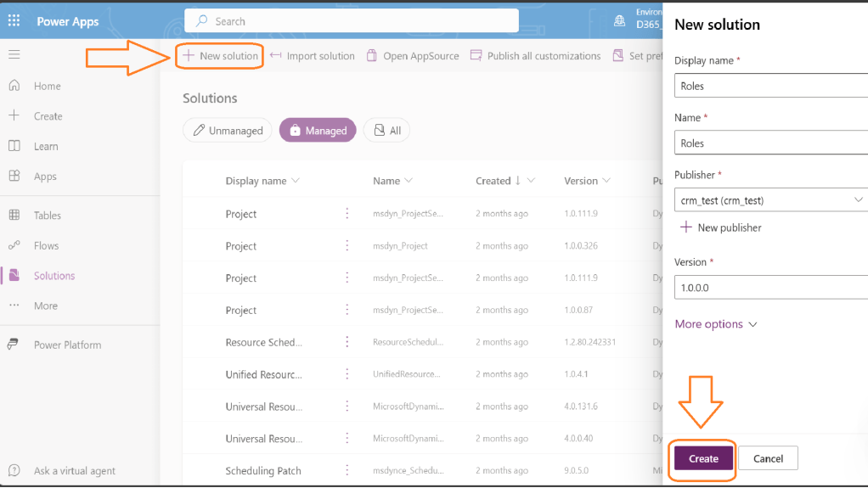This screenshot has height=488, width=868.
Task: Go to Home in navigation
Action: click(47, 86)
